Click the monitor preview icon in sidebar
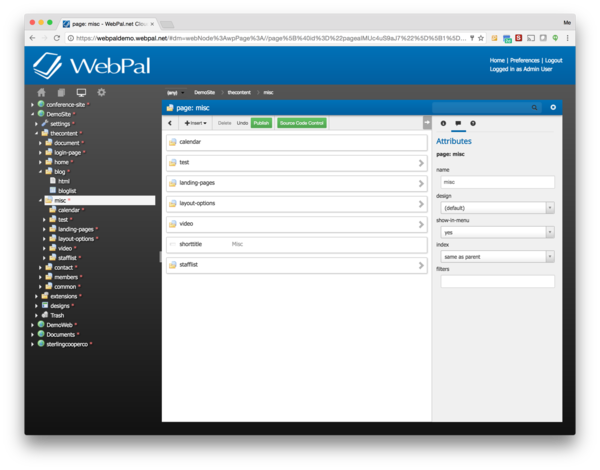 click(81, 92)
